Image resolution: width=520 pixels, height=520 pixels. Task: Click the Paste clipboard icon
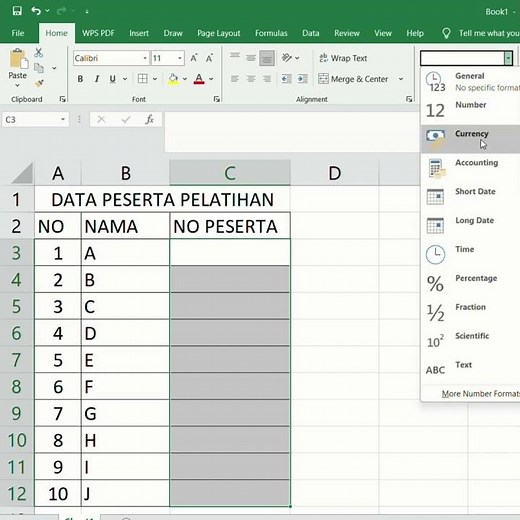pyautogui.click(x=18, y=60)
